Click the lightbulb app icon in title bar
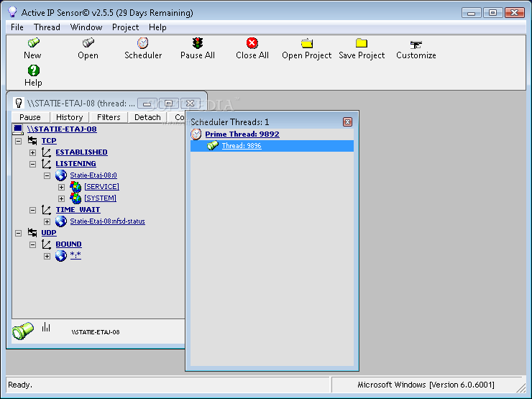 [12, 12]
